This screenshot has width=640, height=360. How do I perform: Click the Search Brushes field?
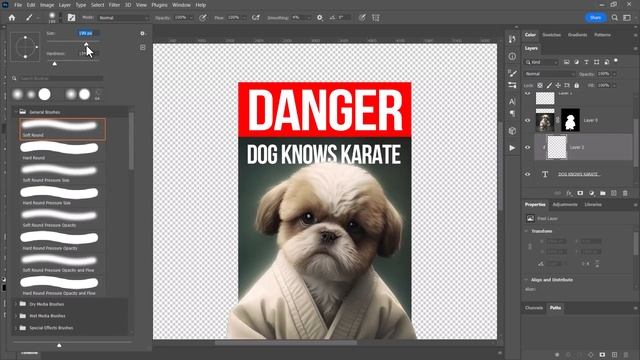(x=61, y=78)
